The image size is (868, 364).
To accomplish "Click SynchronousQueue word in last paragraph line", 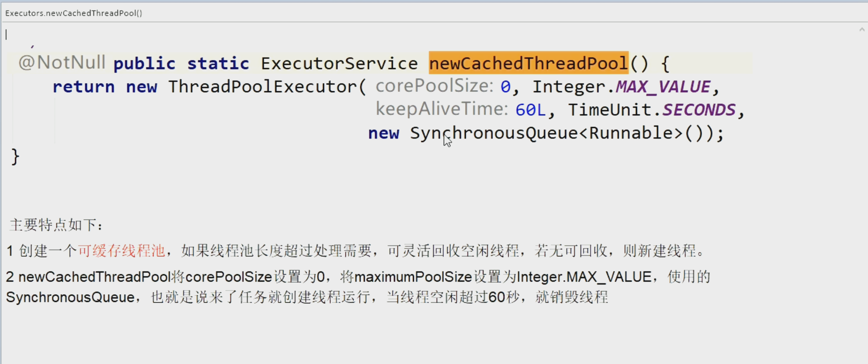I will coord(70,297).
